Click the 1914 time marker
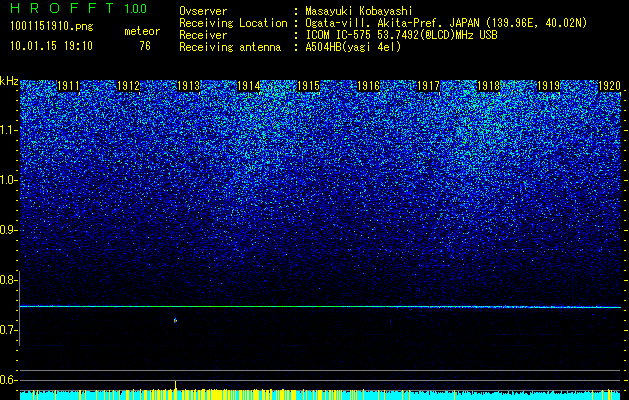The width and height of the screenshot is (629, 400). click(x=249, y=86)
